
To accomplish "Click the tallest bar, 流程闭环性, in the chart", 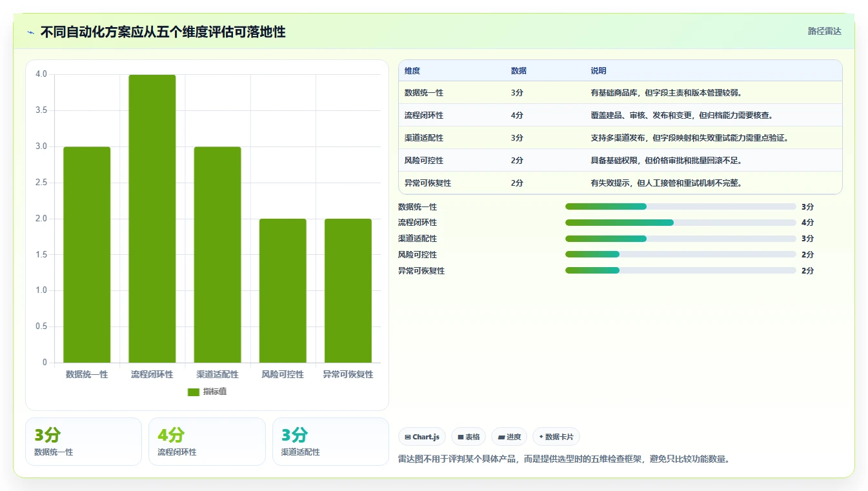I will (x=152, y=219).
